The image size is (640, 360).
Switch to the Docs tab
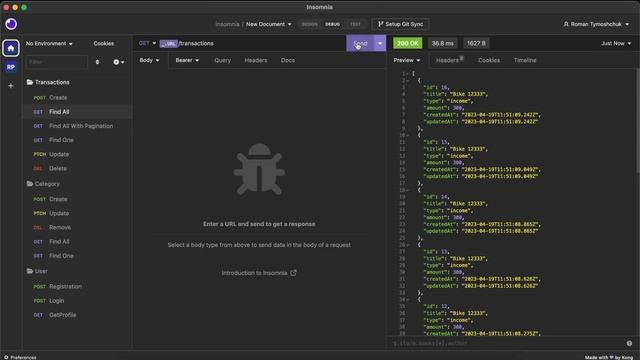coord(288,60)
